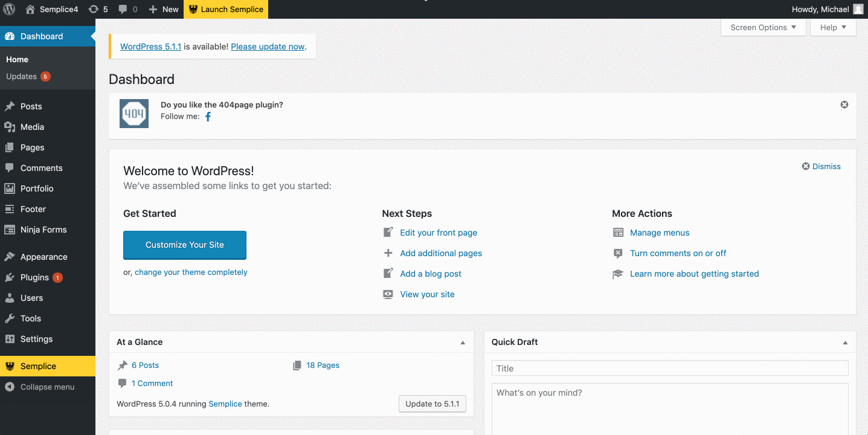
Task: Click the Collapse menu arrow icon
Action: click(x=10, y=387)
